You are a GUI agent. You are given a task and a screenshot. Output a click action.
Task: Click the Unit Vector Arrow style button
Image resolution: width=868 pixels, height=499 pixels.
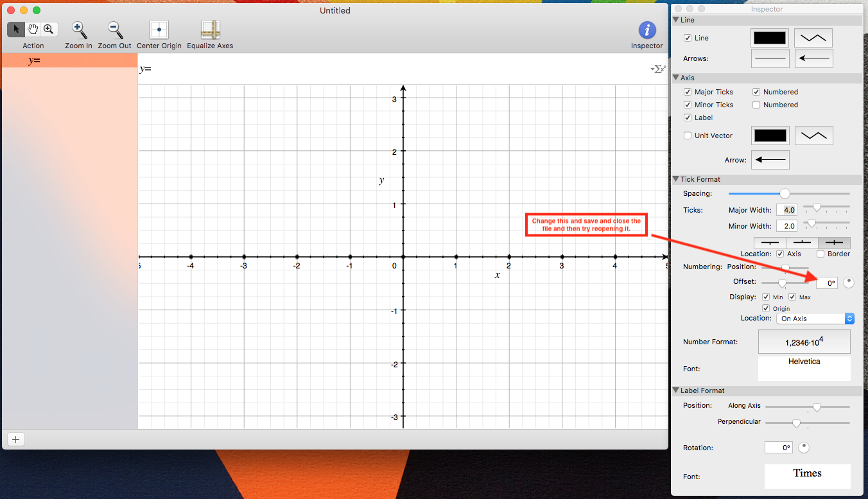(770, 160)
